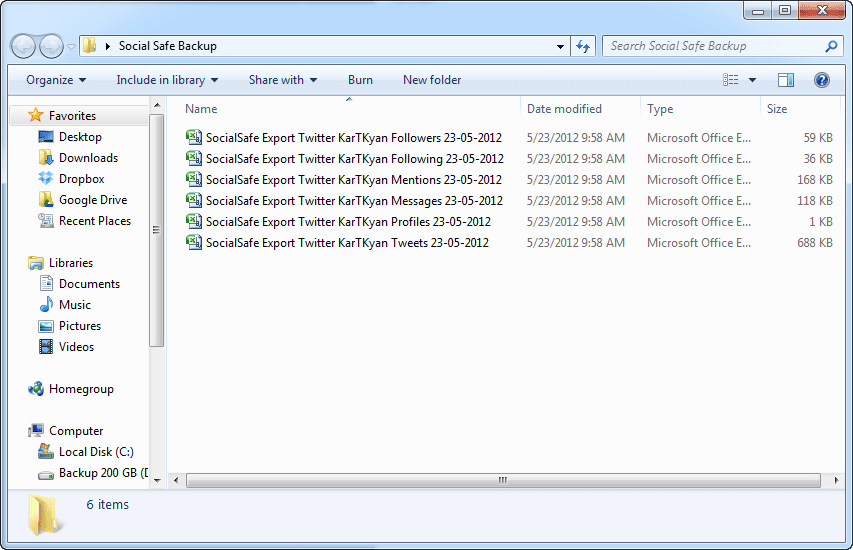This screenshot has height=550, width=853.
Task: Click the refresh button beside address bar
Action: point(584,46)
